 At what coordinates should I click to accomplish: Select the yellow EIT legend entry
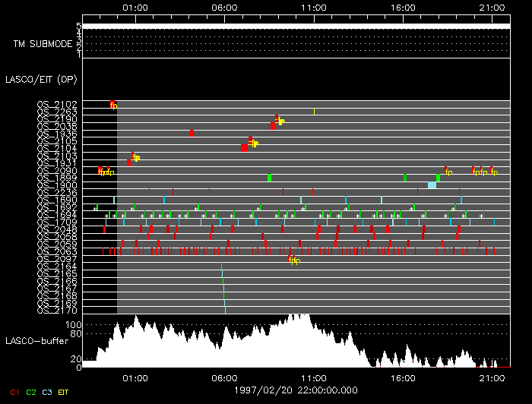point(65,391)
